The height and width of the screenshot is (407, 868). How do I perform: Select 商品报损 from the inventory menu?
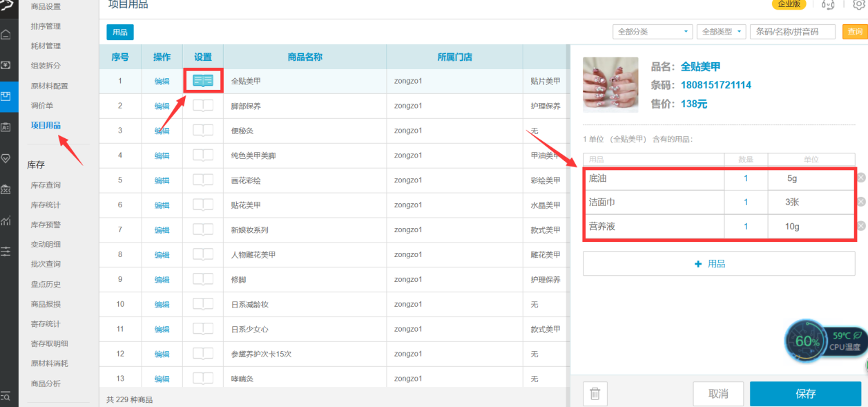click(x=46, y=304)
